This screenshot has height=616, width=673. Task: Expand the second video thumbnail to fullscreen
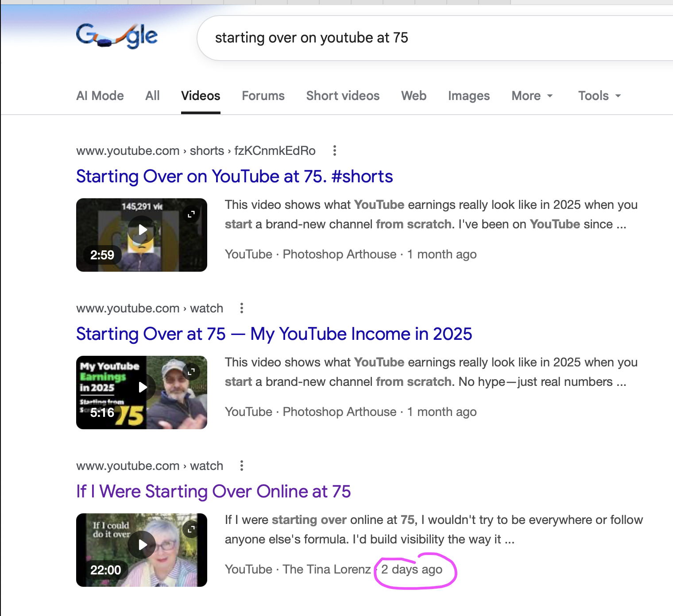click(x=191, y=372)
